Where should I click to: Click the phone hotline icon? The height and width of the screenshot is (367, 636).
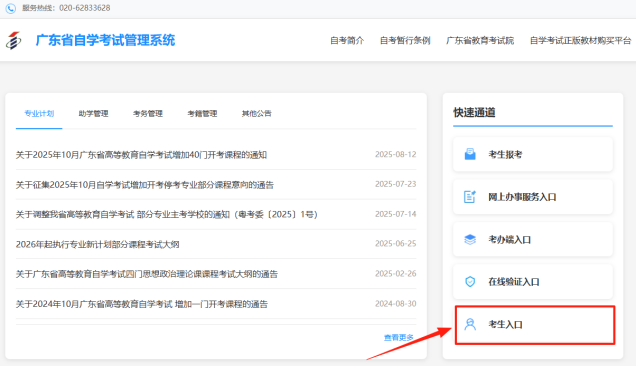point(11,8)
